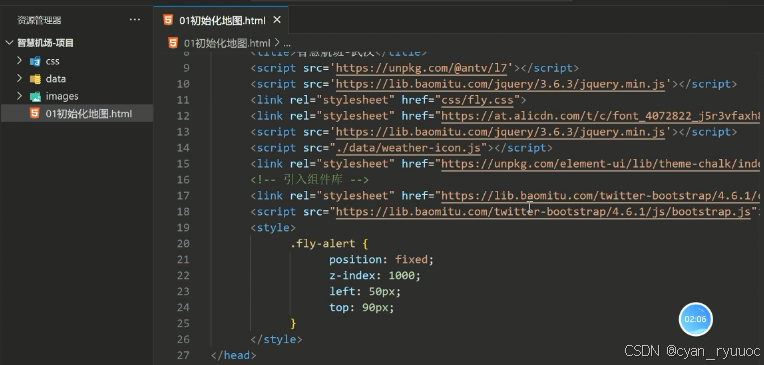Viewport: 764px width, 365px height.
Task: Close the 01初始化地图.html editor tab
Action: pos(277,20)
